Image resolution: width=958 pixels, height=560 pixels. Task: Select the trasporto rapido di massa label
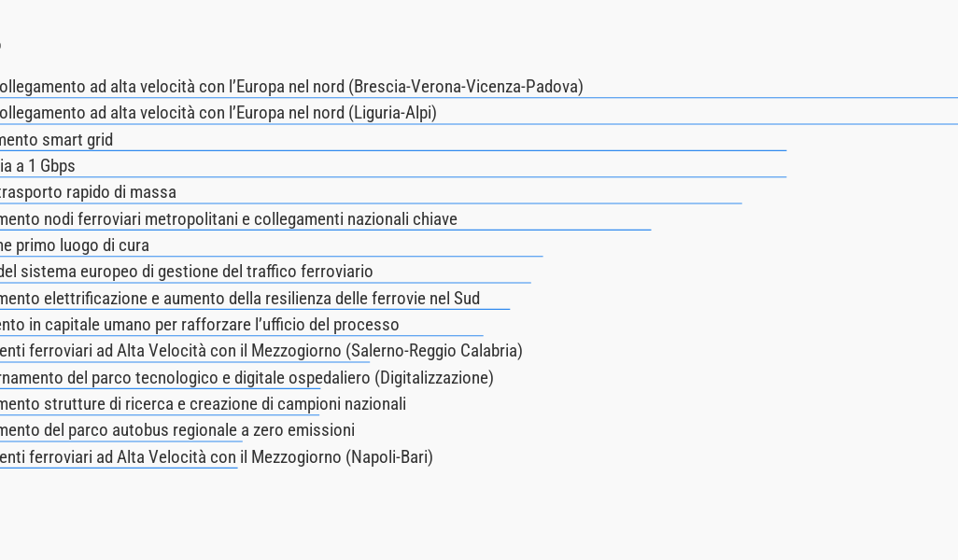[x=88, y=192]
